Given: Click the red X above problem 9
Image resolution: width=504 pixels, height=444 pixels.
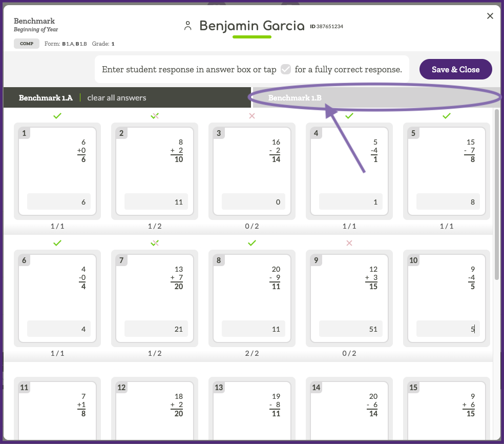Looking at the screenshot, I should 349,243.
